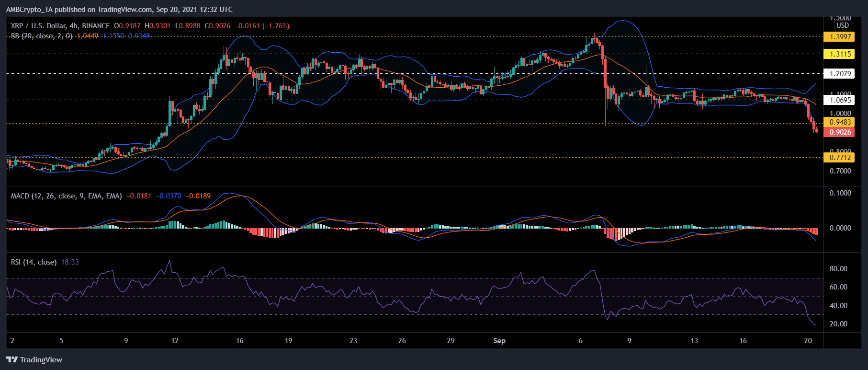Click the MACD signal value -0.0189
The image size is (868, 370).
(198, 196)
